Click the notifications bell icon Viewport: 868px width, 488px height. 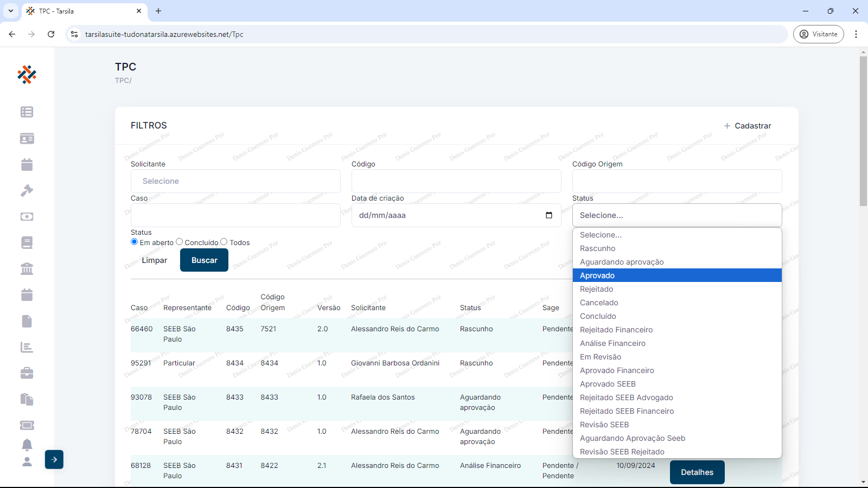[x=27, y=445]
